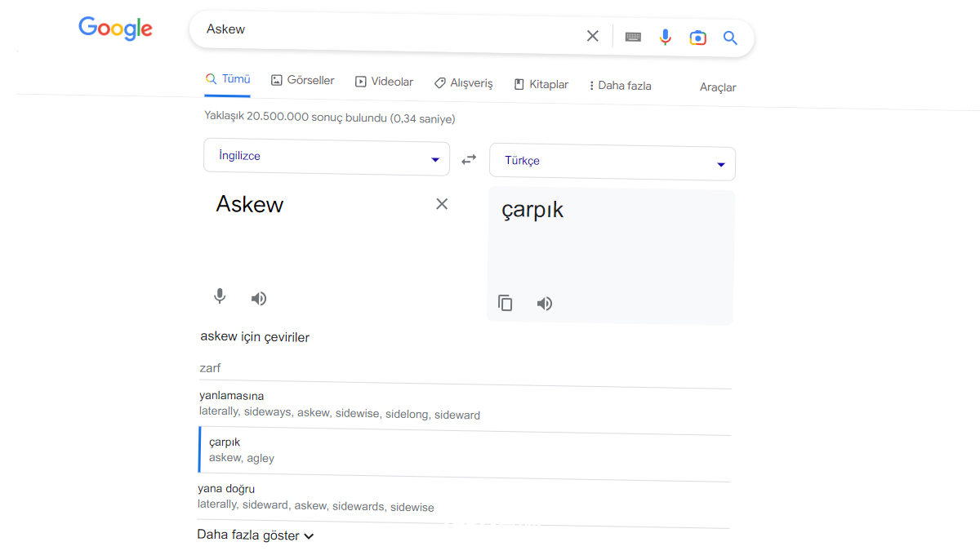Open search by image camera icon
Screen dimensions: 980x551
pyautogui.click(x=697, y=38)
